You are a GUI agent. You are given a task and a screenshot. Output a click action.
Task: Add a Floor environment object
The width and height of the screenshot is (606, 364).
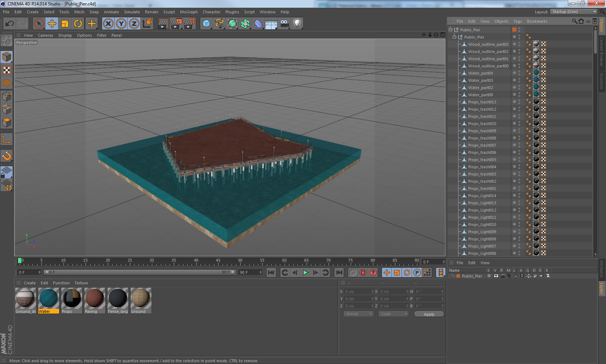271,24
